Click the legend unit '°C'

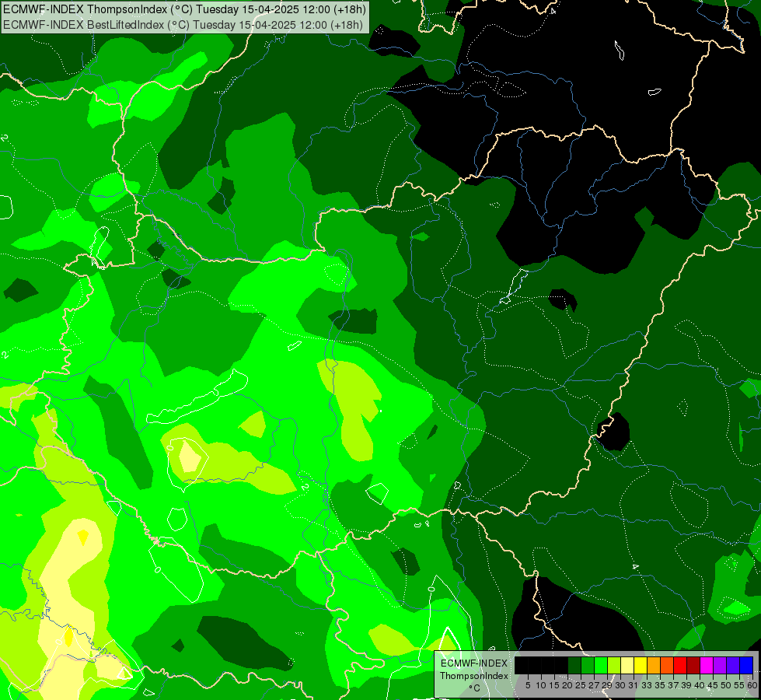(x=475, y=688)
